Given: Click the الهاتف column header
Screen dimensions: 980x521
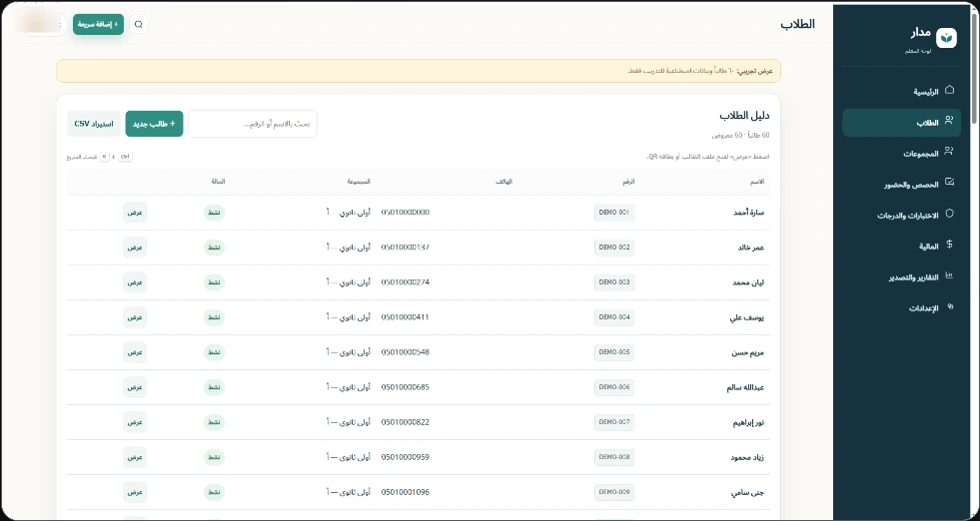Looking at the screenshot, I should [505, 182].
